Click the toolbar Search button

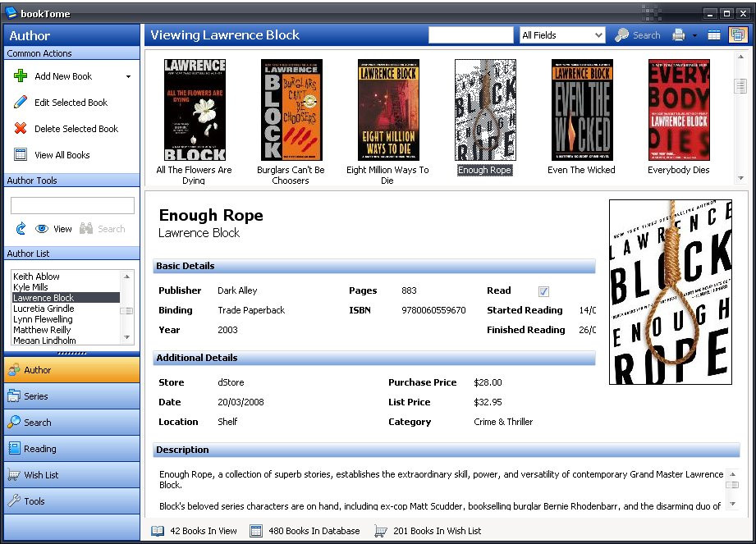click(638, 35)
